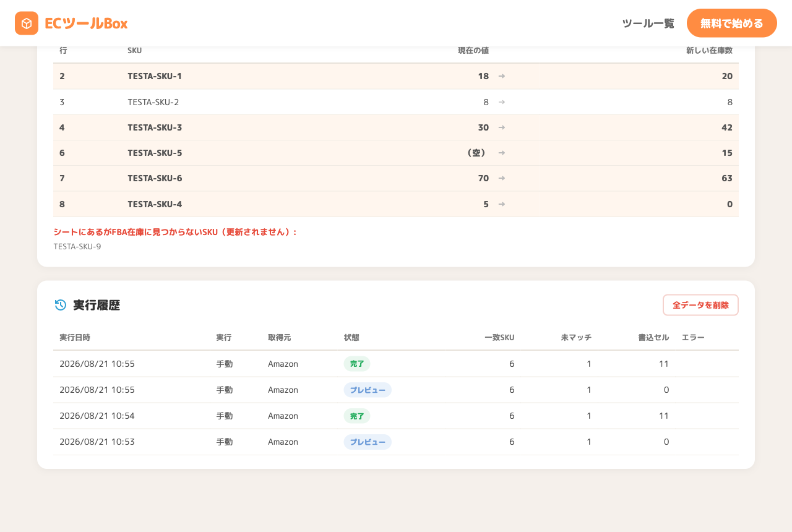The width and height of the screenshot is (792, 532).
Task: Select the TESTA-SKU-4 cell
Action: pos(155,204)
